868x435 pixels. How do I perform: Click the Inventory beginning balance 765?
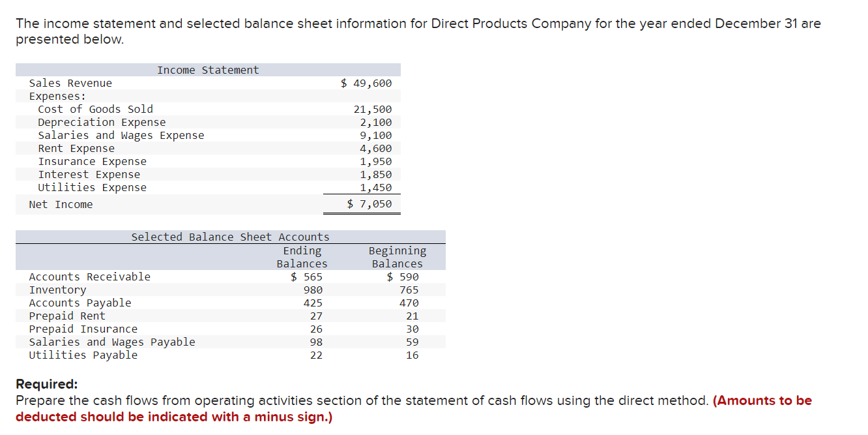click(412, 290)
